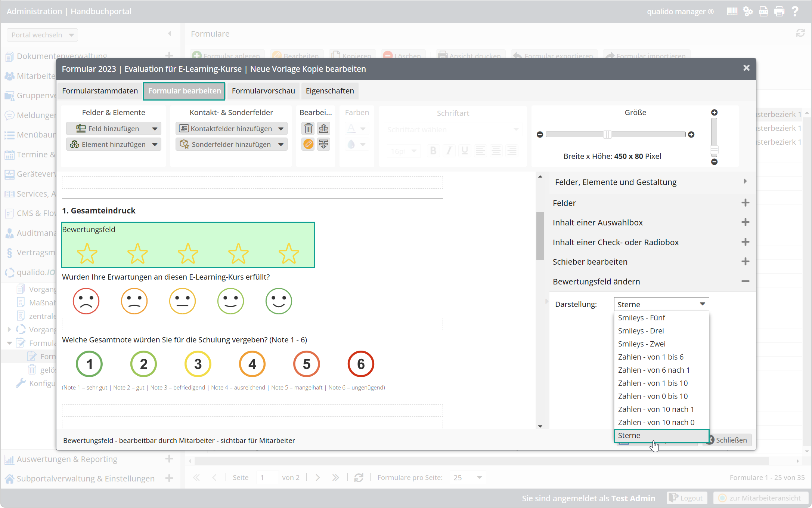Expand Inhalt einer Check- oder Radiobox
The width and height of the screenshot is (812, 508).
click(x=745, y=242)
